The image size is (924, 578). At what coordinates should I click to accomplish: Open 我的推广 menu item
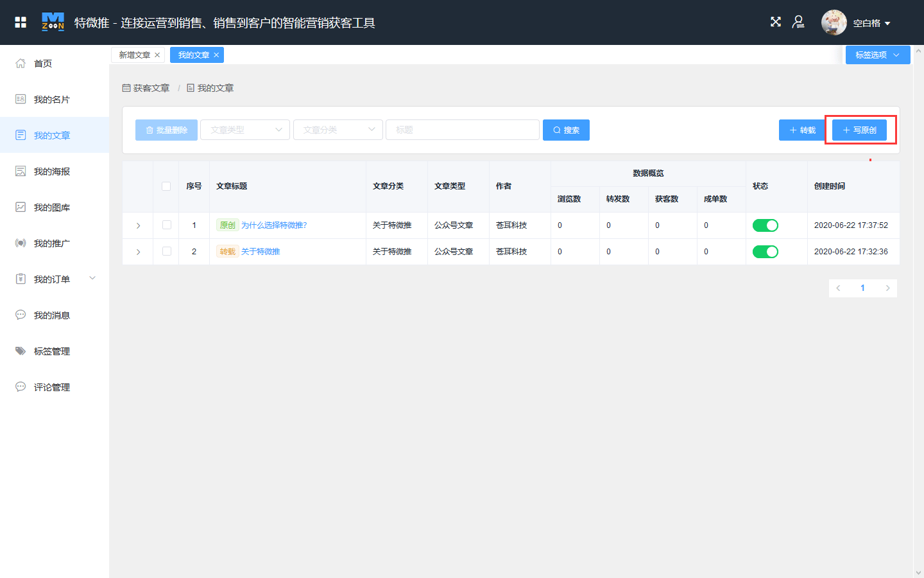(x=55, y=243)
